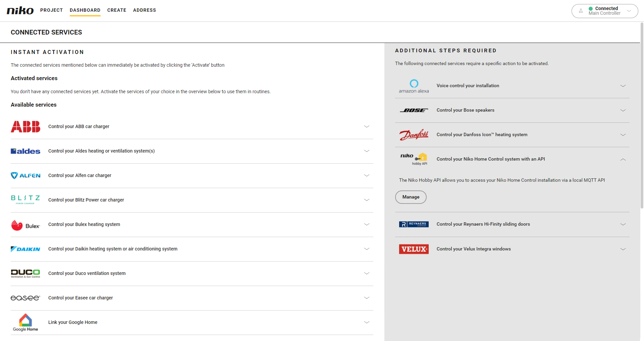
Task: Expand the Blitz Power car charger row
Action: coord(367,200)
